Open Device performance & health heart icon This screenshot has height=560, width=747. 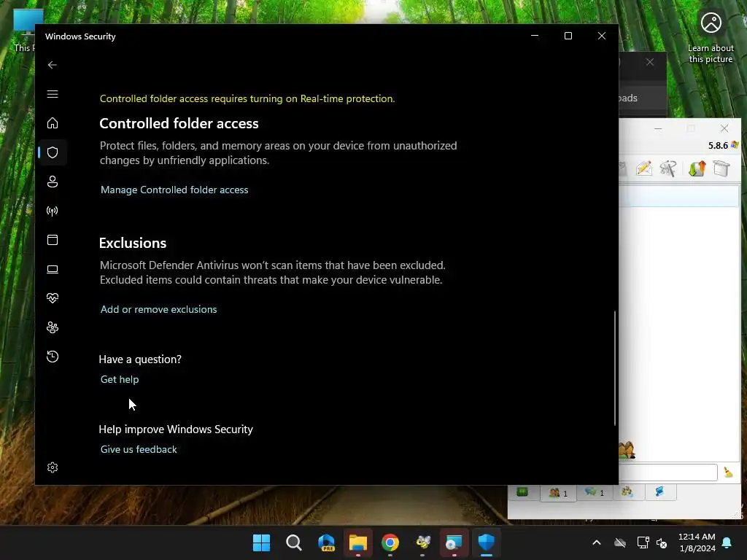53,298
